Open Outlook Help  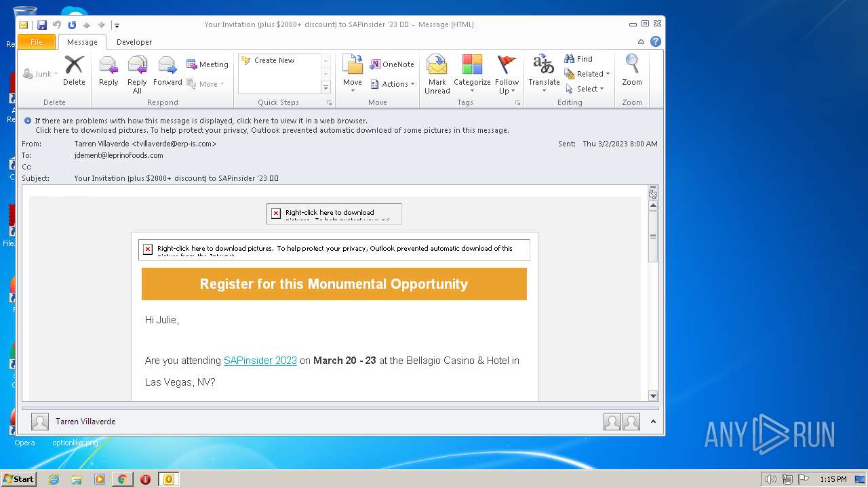656,41
